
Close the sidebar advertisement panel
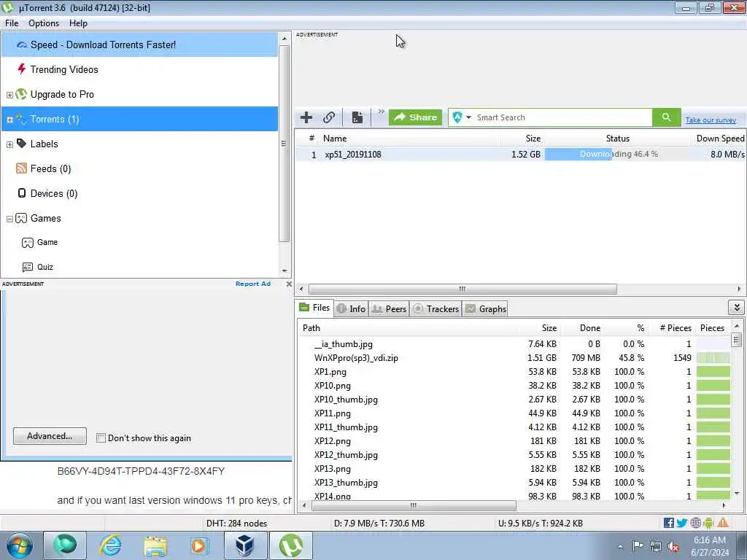pyautogui.click(x=289, y=284)
